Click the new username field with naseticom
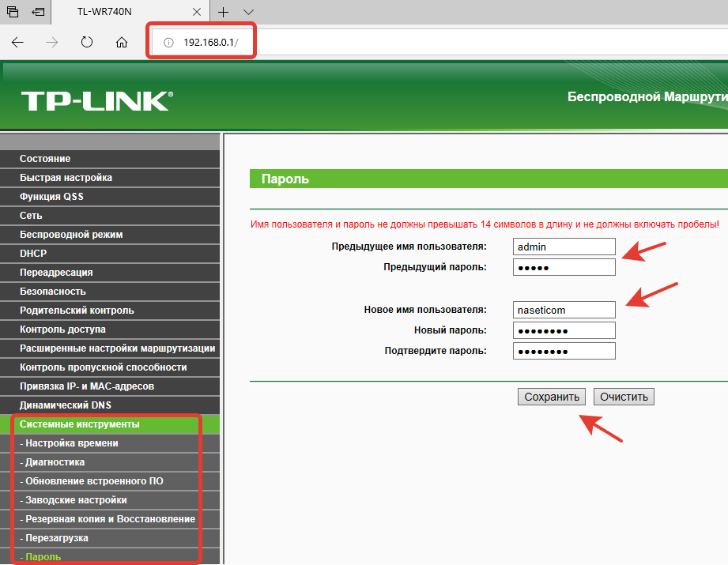728x565 pixels. click(x=564, y=310)
